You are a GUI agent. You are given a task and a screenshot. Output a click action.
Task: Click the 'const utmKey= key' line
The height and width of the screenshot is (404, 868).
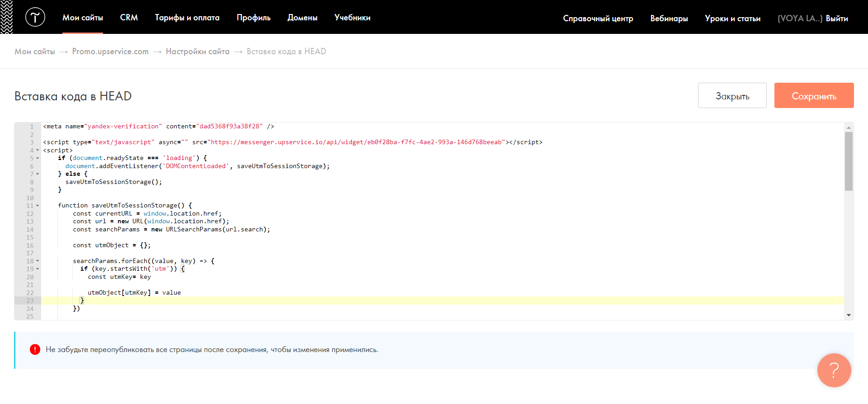tap(119, 277)
